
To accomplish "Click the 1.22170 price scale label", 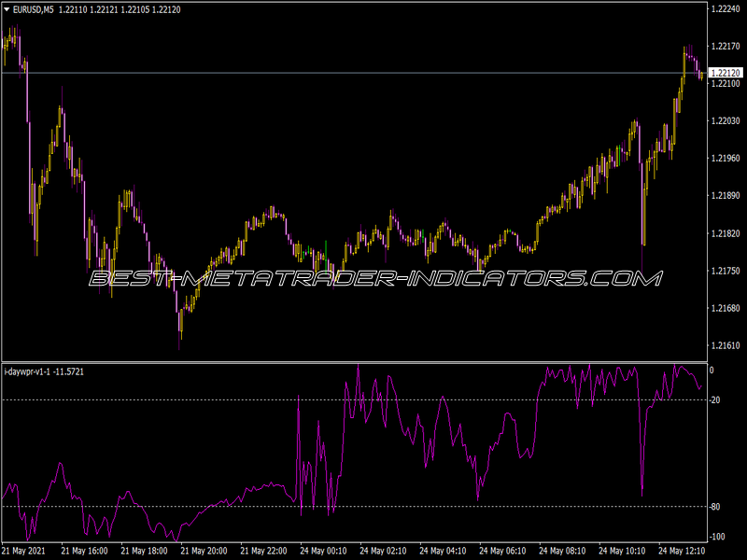I will pos(726,46).
